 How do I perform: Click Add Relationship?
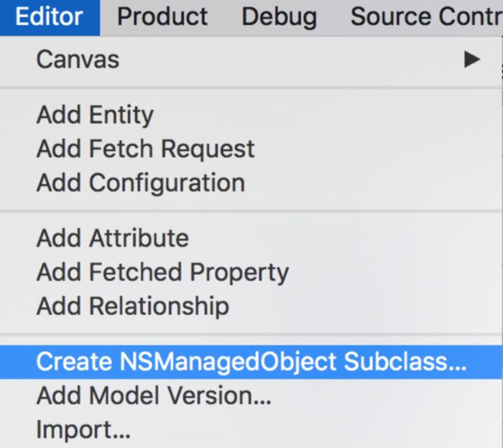point(132,306)
